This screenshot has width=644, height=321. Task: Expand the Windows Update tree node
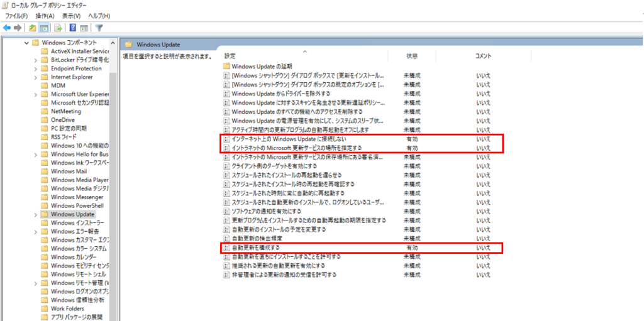(x=36, y=214)
